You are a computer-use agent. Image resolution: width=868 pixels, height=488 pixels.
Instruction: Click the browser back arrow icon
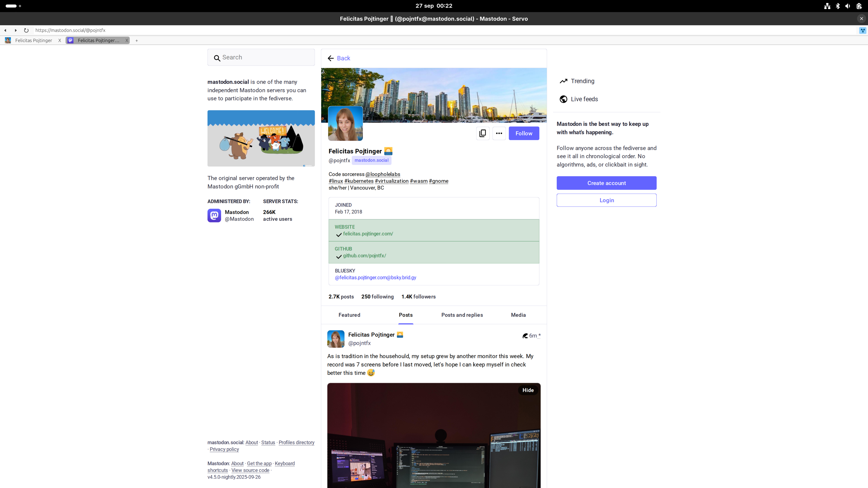(x=5, y=30)
